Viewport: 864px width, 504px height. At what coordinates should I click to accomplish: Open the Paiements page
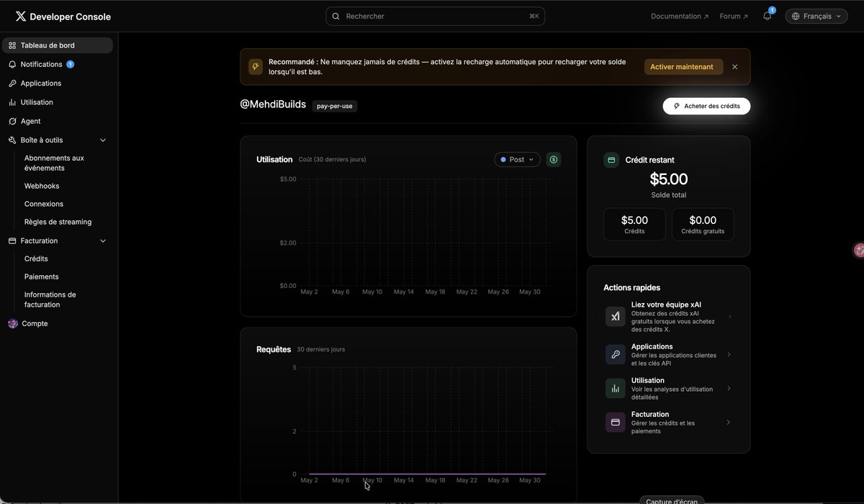pos(42,276)
